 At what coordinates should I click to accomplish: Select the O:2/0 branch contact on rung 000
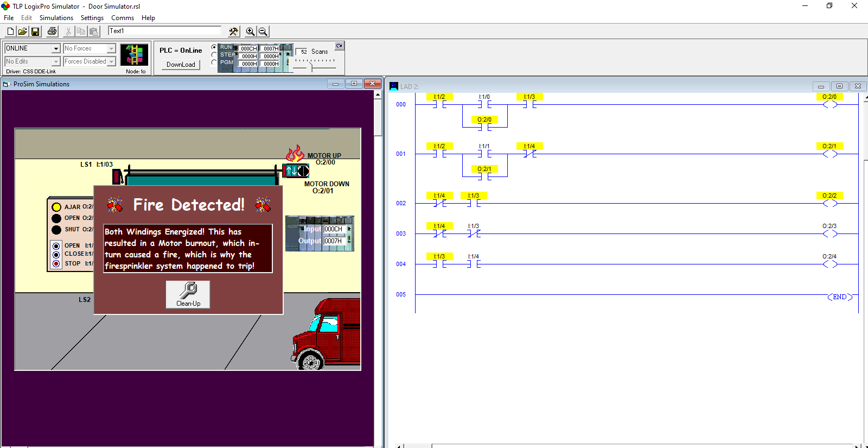pyautogui.click(x=484, y=124)
